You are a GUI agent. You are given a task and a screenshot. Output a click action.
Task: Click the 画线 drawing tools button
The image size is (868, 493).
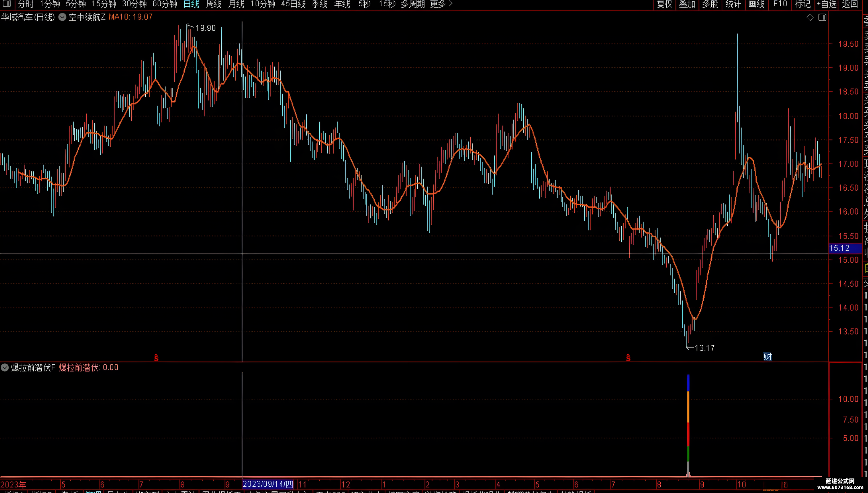coord(756,4)
